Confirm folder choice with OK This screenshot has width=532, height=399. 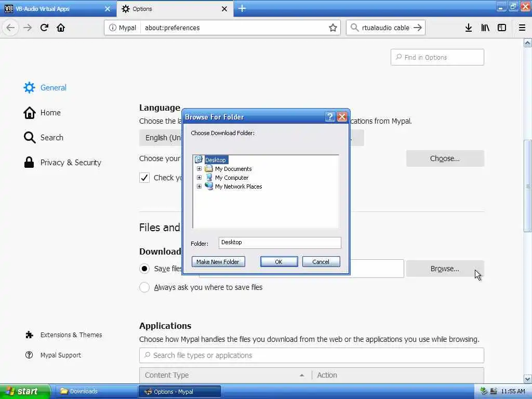tap(279, 262)
